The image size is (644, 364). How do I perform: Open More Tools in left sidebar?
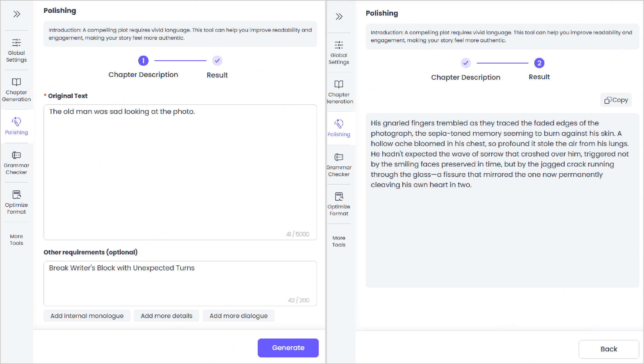(16, 239)
